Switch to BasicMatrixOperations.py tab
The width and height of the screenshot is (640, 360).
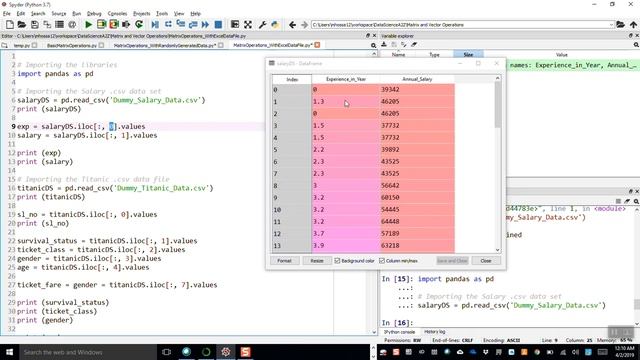pyautogui.click(x=72, y=45)
